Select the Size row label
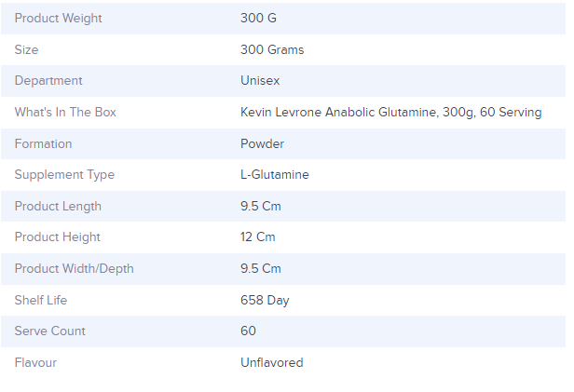Image resolution: width=574 pixels, height=392 pixels. pyautogui.click(x=27, y=50)
